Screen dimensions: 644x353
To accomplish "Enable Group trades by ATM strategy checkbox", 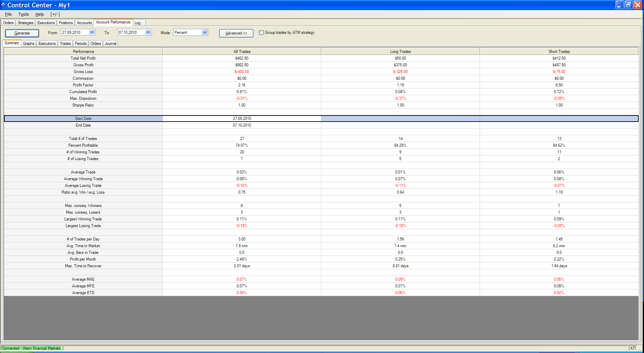I will [261, 33].
